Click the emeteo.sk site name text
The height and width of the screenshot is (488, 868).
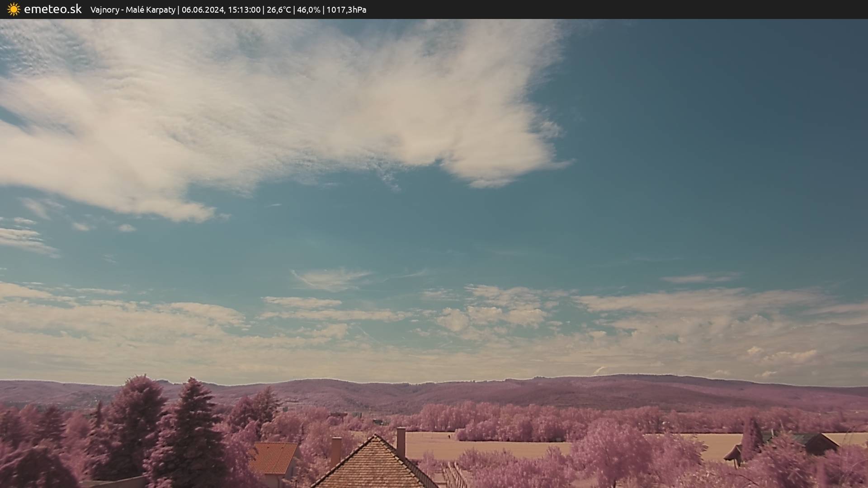click(52, 9)
